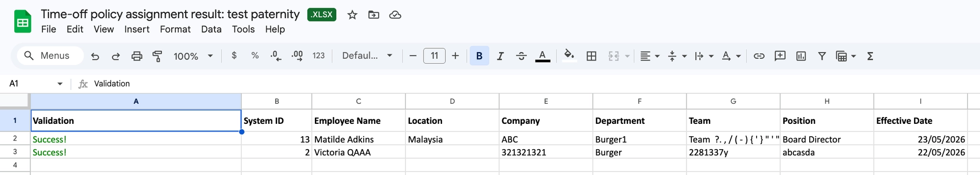Click the Name box showing A1
The width and height of the screenshot is (980, 175).
coord(30,84)
